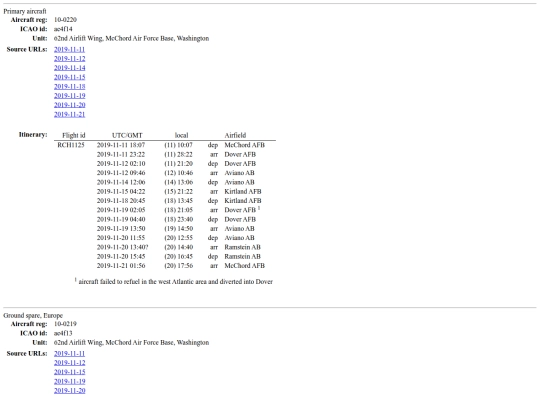Click the UTC time 2019-11-21 01:56
This screenshot has height=405, width=540.
pyautogui.click(x=121, y=266)
